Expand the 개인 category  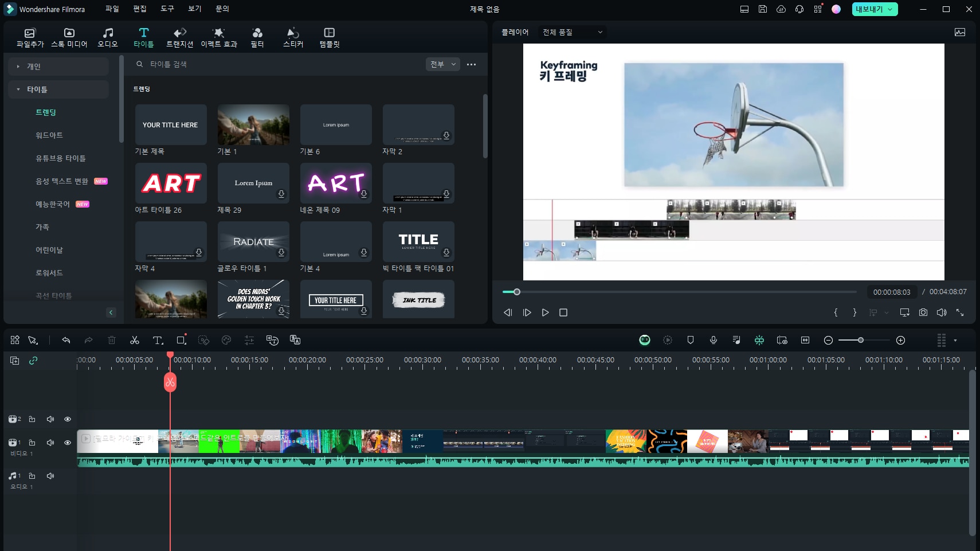58,67
